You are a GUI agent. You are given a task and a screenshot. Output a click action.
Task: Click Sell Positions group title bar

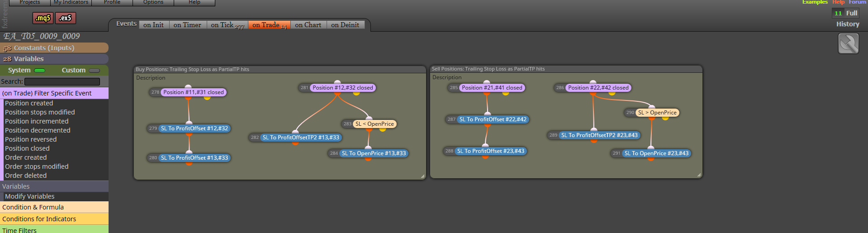[x=566, y=69]
